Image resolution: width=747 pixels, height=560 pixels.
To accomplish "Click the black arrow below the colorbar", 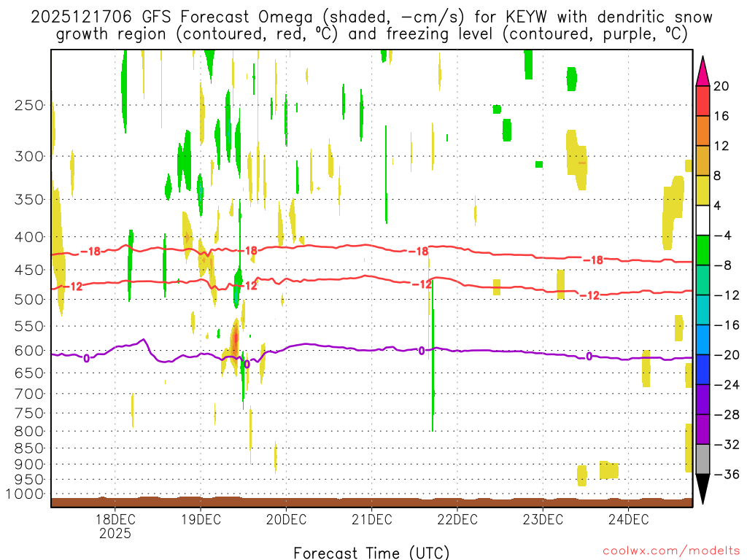I will pos(703,489).
